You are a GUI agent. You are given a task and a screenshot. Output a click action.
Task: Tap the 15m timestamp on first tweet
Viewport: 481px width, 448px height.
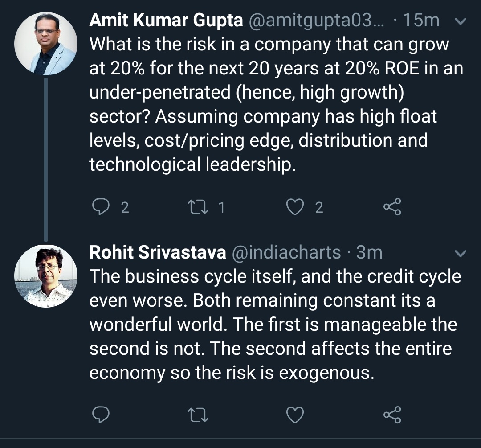click(x=421, y=20)
